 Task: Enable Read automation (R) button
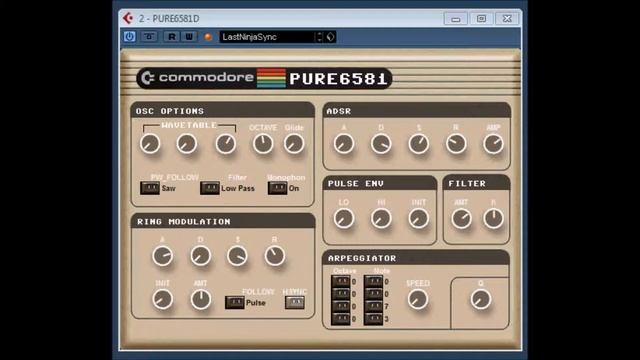pos(171,37)
